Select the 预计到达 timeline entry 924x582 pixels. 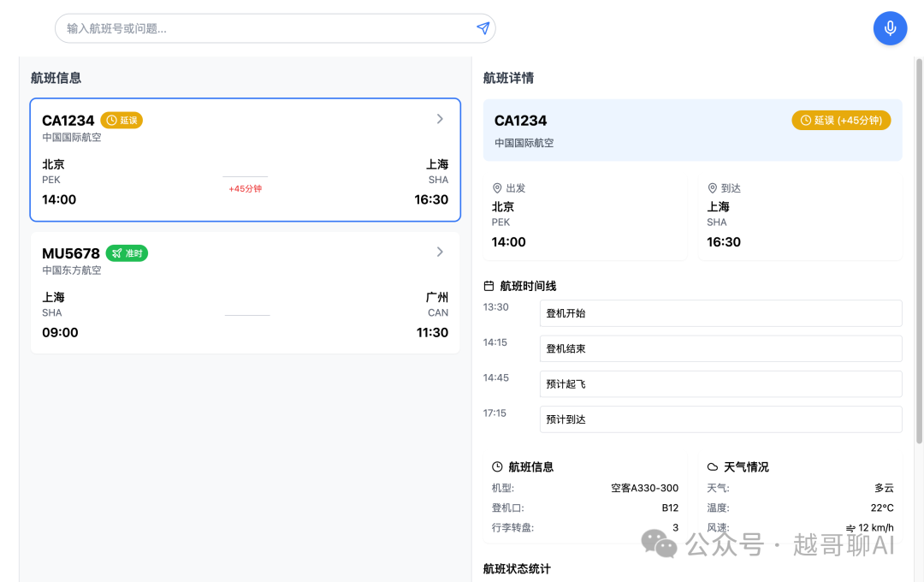coord(720,419)
